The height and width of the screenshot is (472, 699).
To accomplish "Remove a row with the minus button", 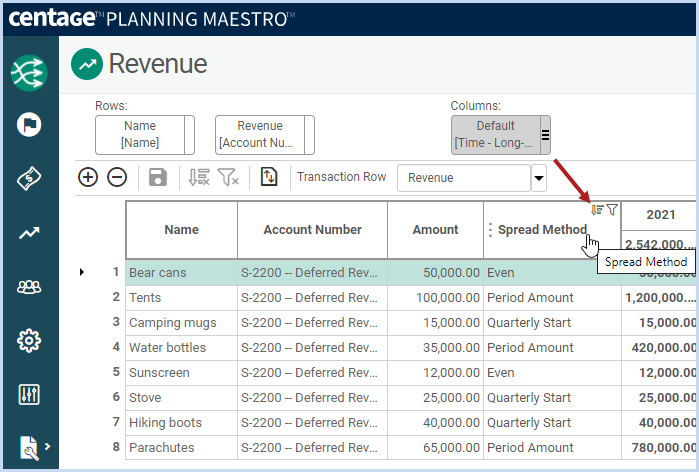I will 117,177.
